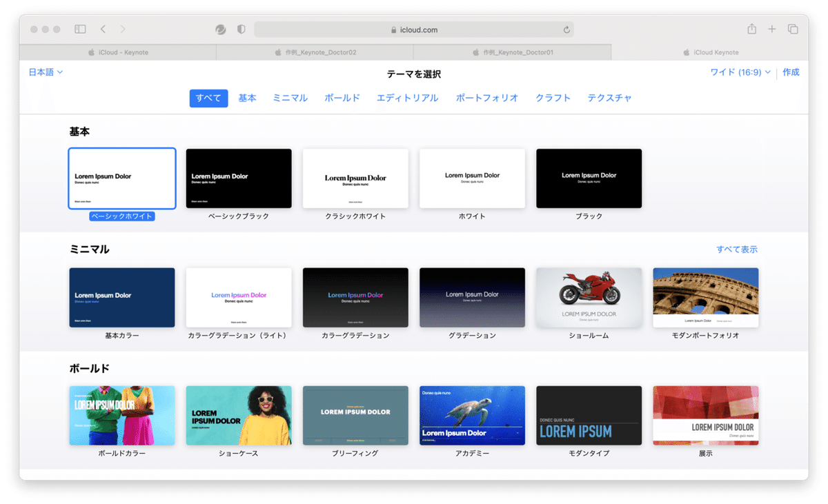Choose the モダンポートフォリオ theme thumbnail

[705, 297]
